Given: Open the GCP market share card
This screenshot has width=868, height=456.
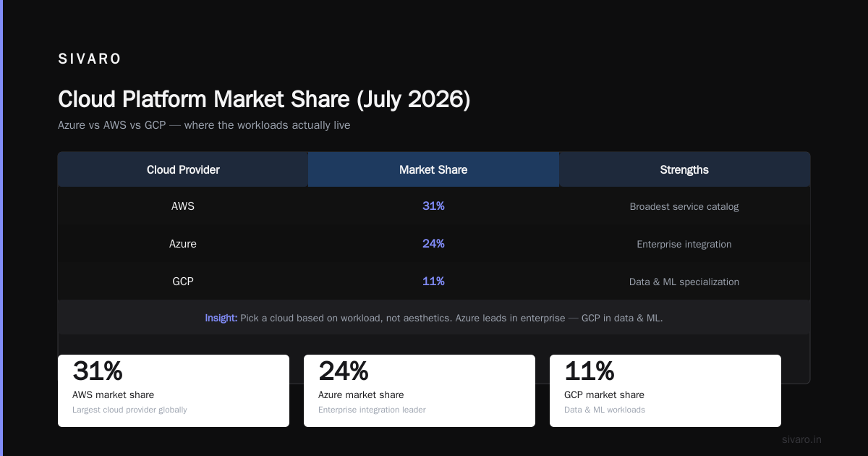Looking at the screenshot, I should click(x=665, y=391).
